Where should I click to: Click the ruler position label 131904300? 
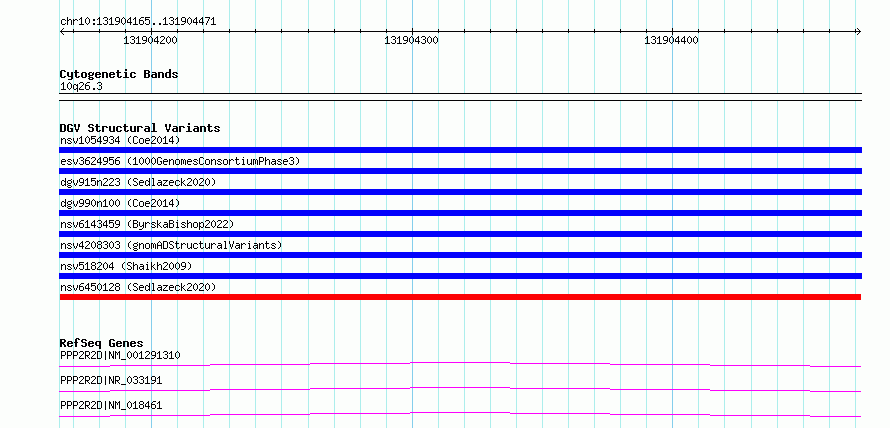412,40
